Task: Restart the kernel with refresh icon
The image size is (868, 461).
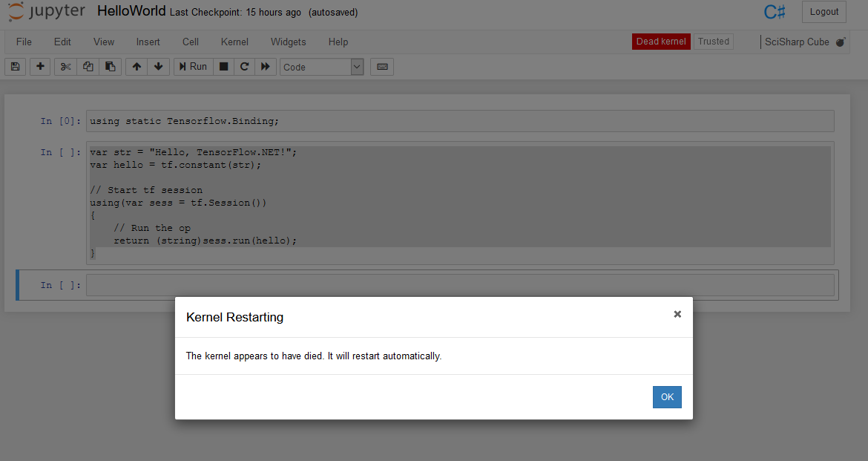Action: tap(244, 67)
